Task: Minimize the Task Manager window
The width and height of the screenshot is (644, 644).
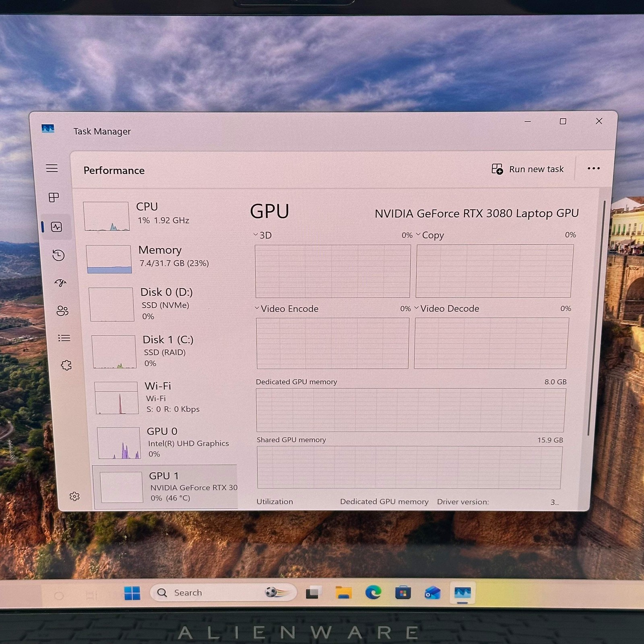Action: [x=528, y=121]
